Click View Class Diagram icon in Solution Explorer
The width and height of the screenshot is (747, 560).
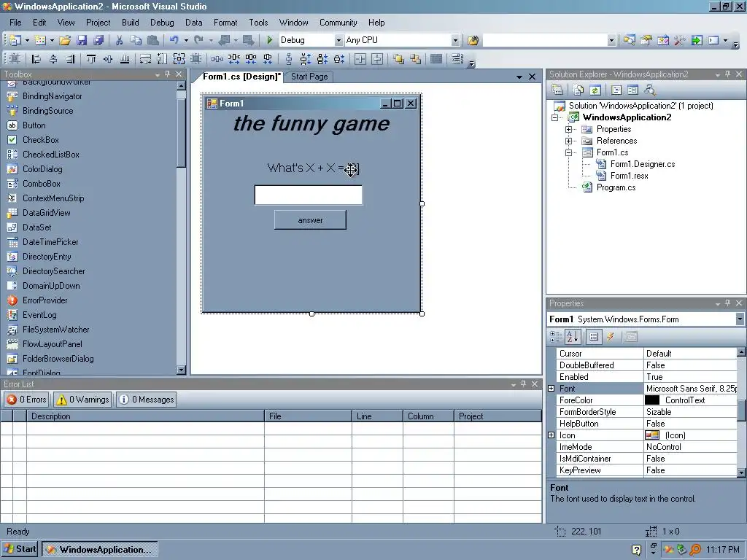650,90
